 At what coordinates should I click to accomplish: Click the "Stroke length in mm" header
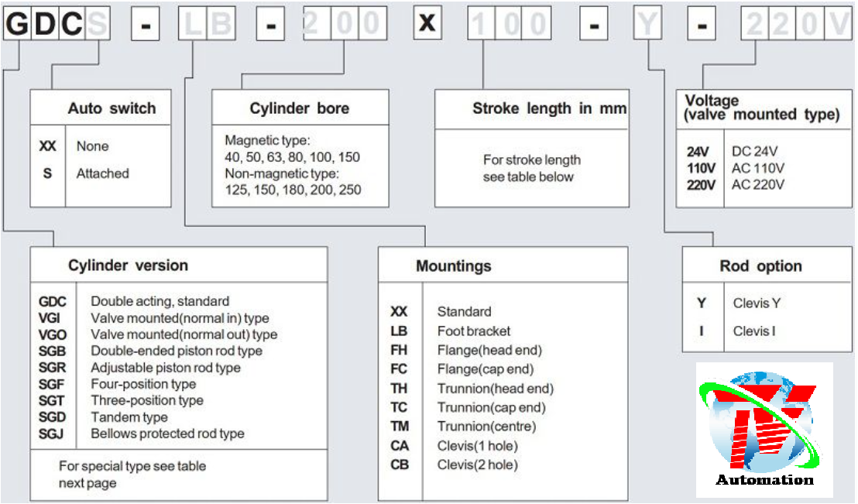point(550,108)
